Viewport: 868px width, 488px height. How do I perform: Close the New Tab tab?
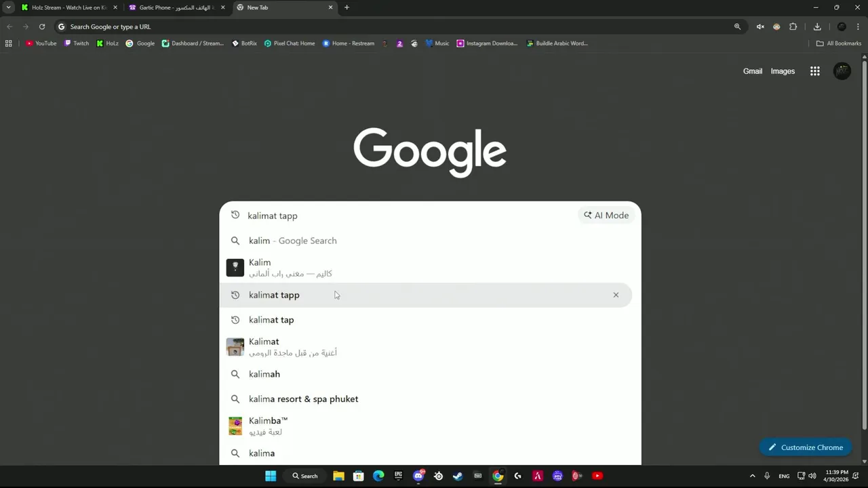coord(330,7)
